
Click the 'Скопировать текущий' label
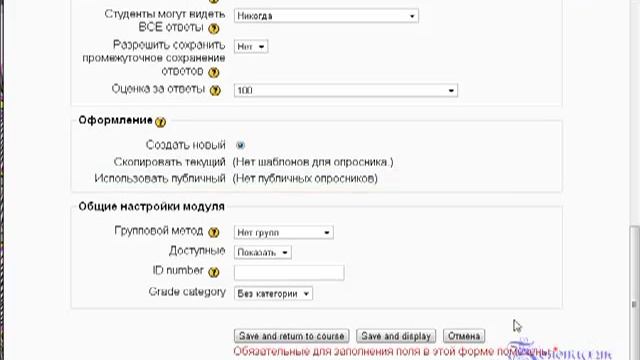[169, 162]
